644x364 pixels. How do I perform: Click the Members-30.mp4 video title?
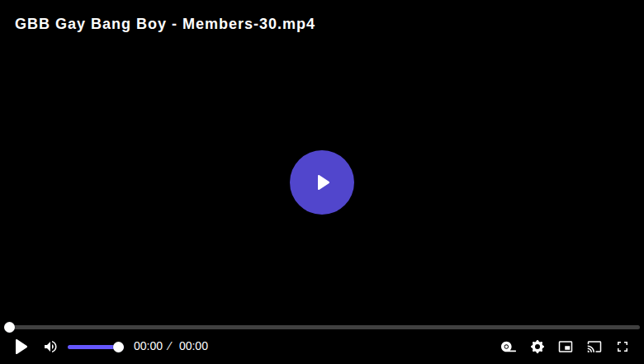(x=249, y=24)
